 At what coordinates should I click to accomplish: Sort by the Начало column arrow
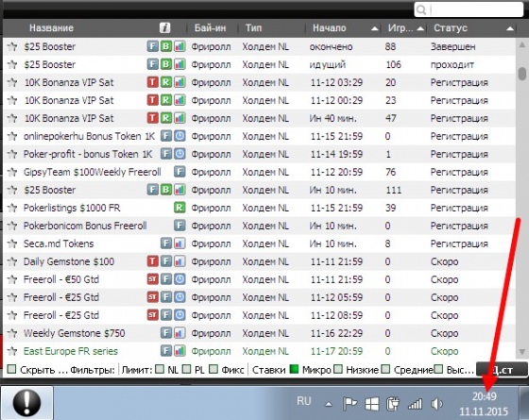point(374,28)
